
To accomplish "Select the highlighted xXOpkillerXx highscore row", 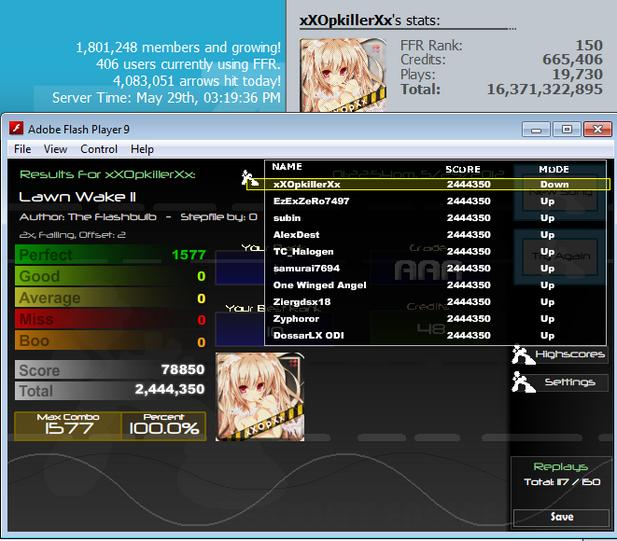I will [428, 184].
